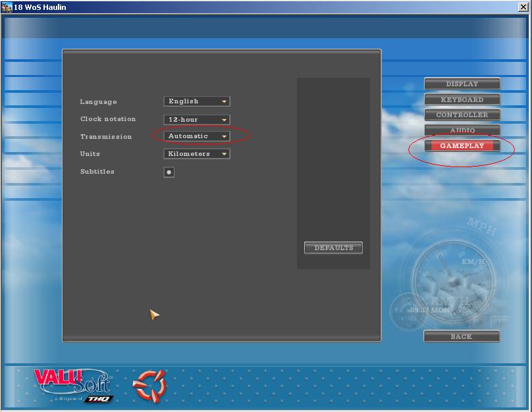Open the Language dropdown showing English
The height and width of the screenshot is (412, 532).
197,101
